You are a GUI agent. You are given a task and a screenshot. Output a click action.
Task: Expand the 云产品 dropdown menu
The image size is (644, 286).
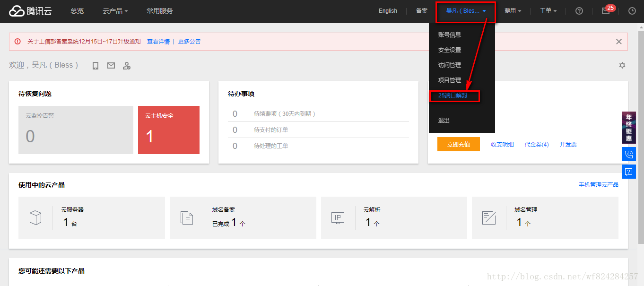click(115, 11)
